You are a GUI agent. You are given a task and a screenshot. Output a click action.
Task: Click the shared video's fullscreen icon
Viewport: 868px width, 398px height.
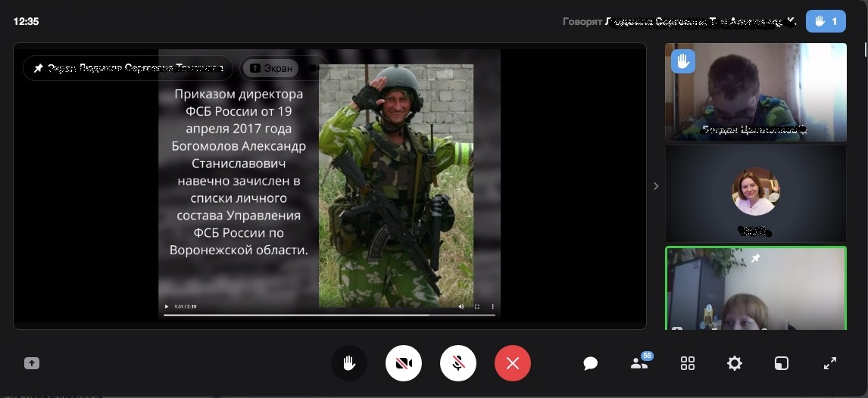pyautogui.click(x=477, y=306)
